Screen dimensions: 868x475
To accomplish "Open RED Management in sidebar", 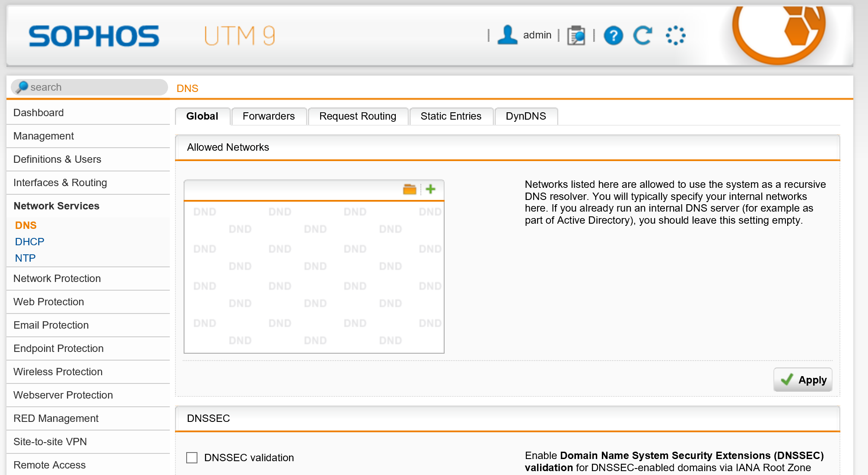I will pos(88,418).
